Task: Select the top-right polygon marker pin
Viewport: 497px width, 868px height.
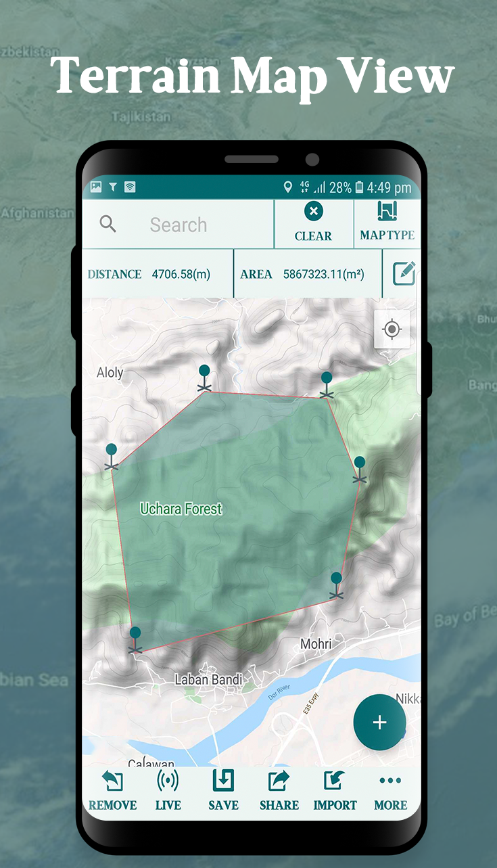Action: pos(327,384)
